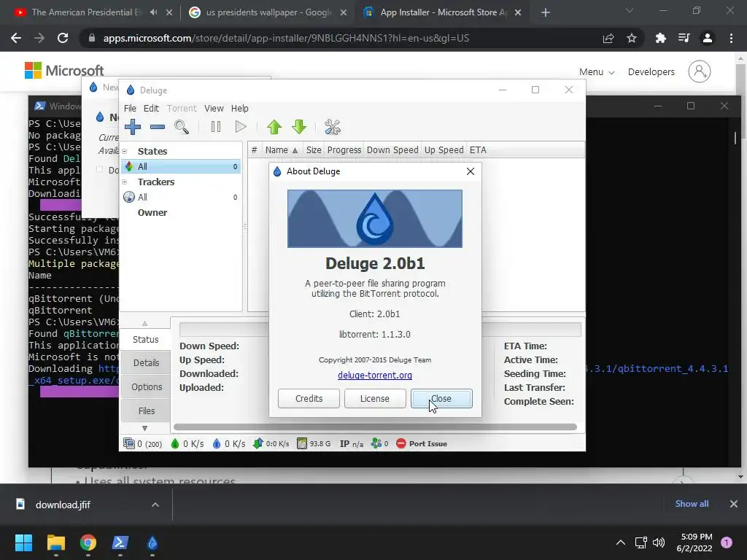
Task: Switch to the Details tab
Action: [x=146, y=363]
